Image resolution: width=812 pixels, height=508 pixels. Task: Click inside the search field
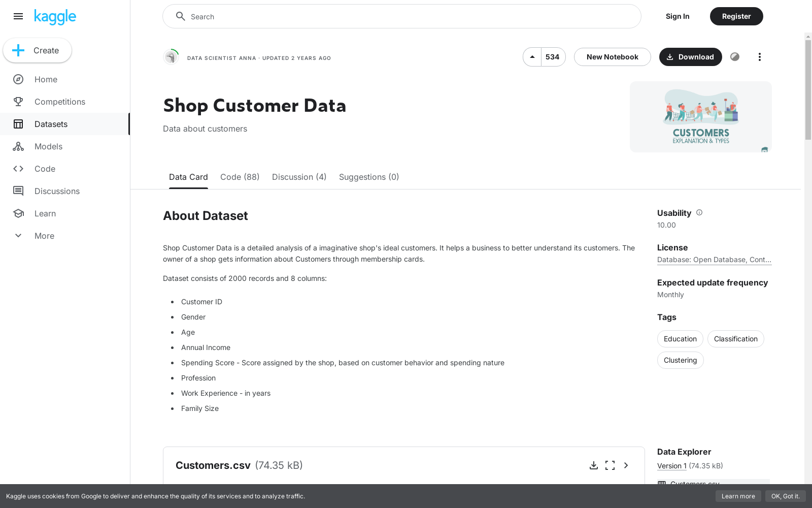tap(401, 16)
